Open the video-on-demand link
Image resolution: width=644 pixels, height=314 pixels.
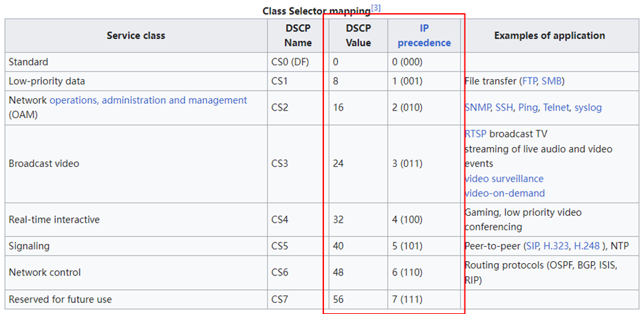[x=504, y=193]
